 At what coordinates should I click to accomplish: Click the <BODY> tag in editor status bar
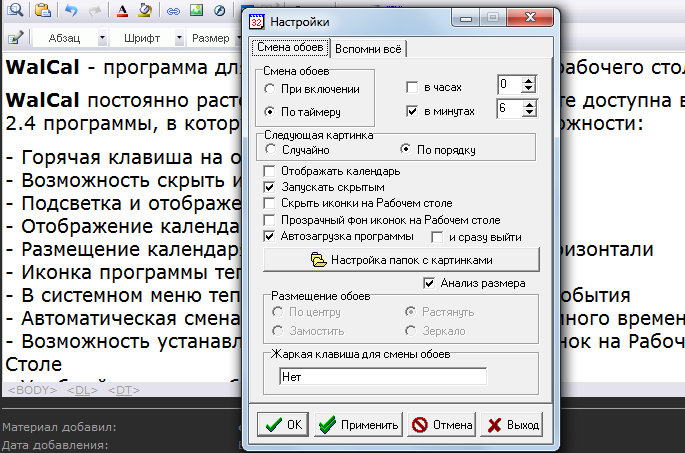[x=33, y=390]
